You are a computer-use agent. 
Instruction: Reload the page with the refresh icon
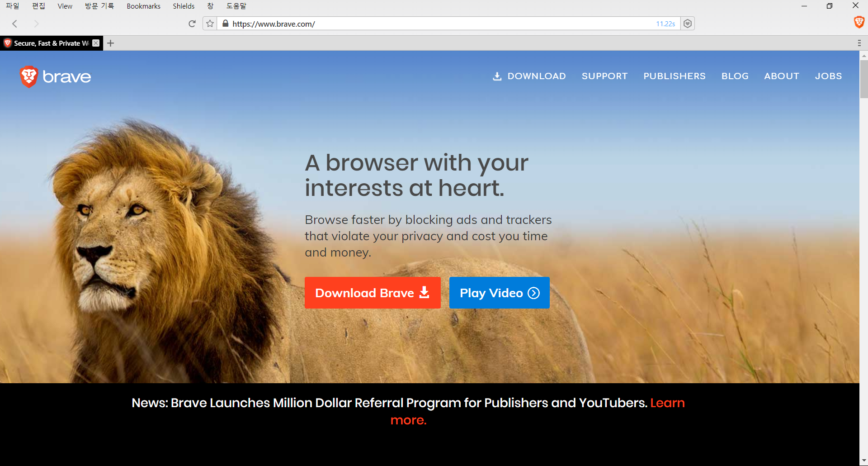click(x=192, y=24)
